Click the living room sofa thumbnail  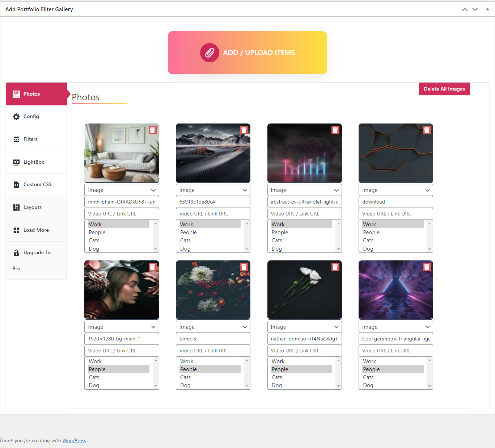[x=122, y=153]
